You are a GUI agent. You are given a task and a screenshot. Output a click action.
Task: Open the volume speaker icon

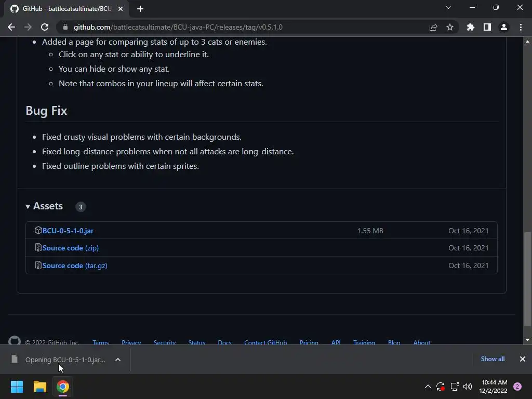click(468, 387)
